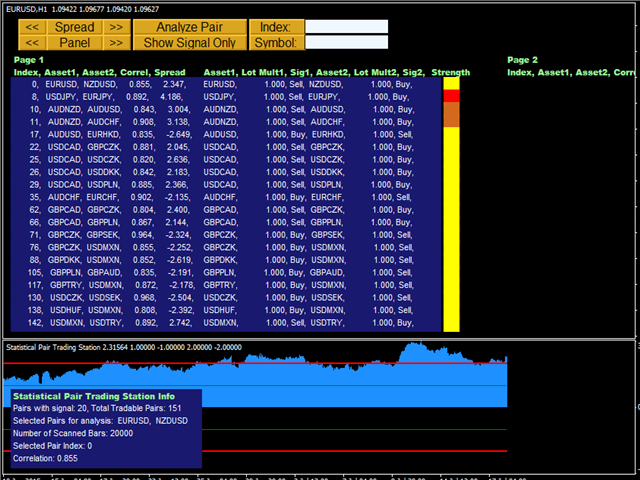Click the Analyze Pair button

coord(189,27)
